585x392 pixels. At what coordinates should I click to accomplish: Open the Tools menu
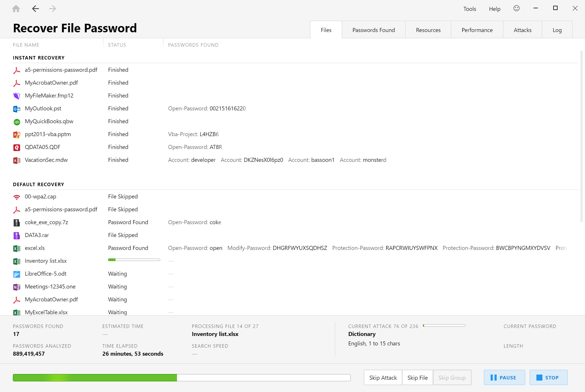[469, 9]
